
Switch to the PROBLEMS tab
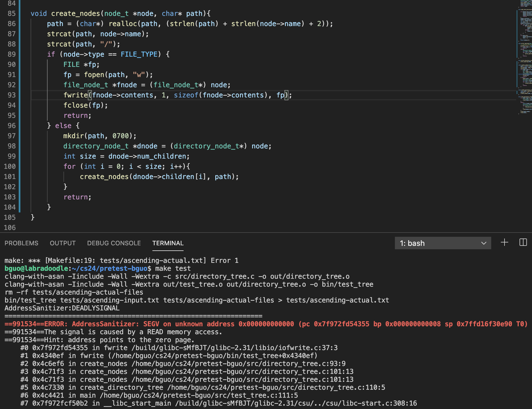pyautogui.click(x=21, y=243)
